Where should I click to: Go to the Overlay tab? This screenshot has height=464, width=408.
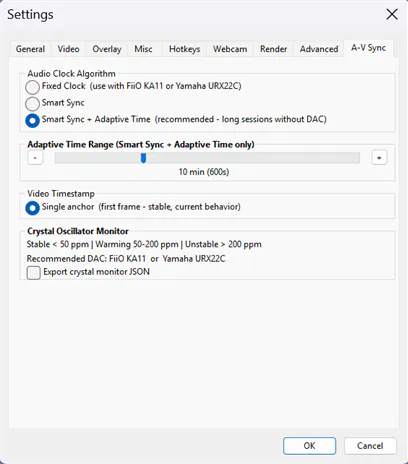point(107,49)
